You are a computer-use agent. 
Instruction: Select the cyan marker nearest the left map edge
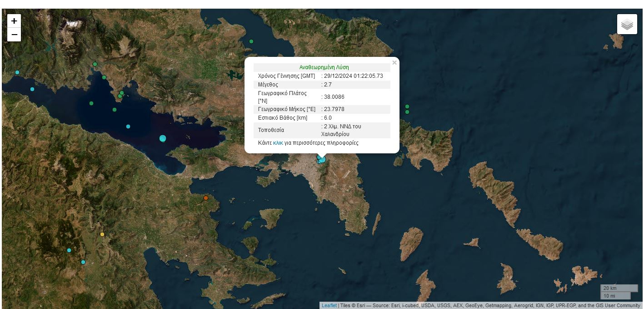click(17, 72)
